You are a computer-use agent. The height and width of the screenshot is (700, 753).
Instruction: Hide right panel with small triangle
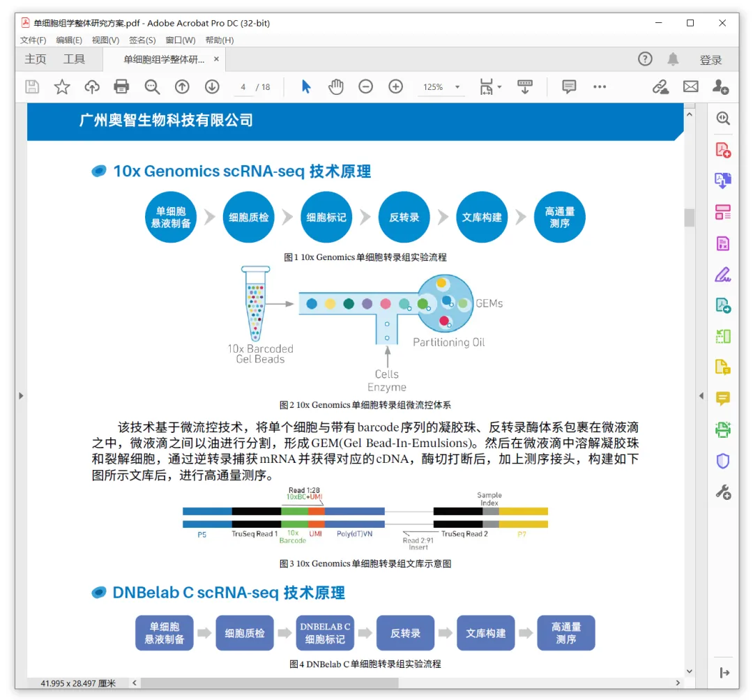pos(701,395)
